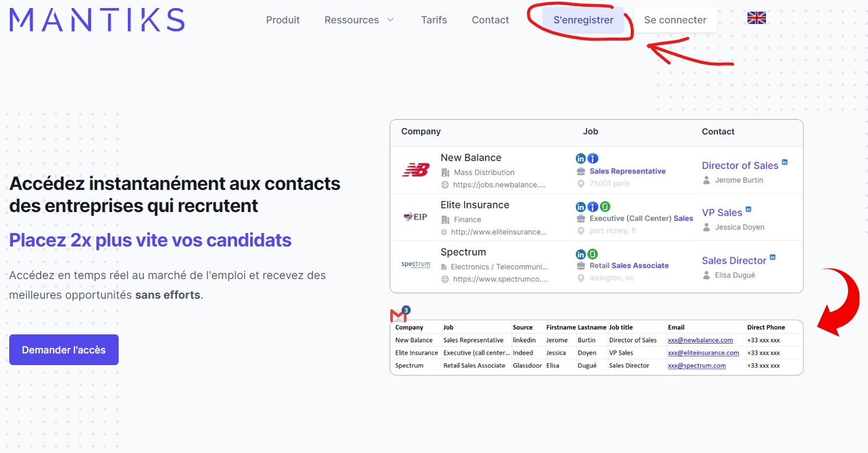Click the New Balance company name
868x453 pixels.
(471, 158)
